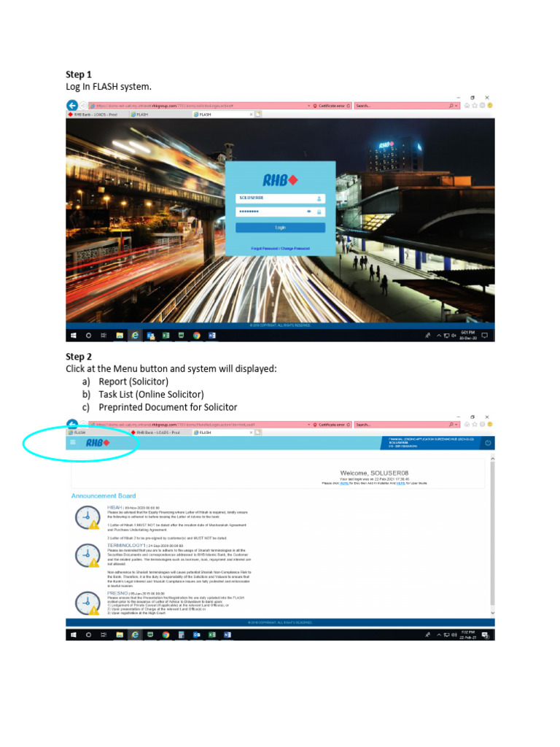Click first HERE link for Doc Gen Add-in
This screenshot has width=560, height=747.
point(344,483)
